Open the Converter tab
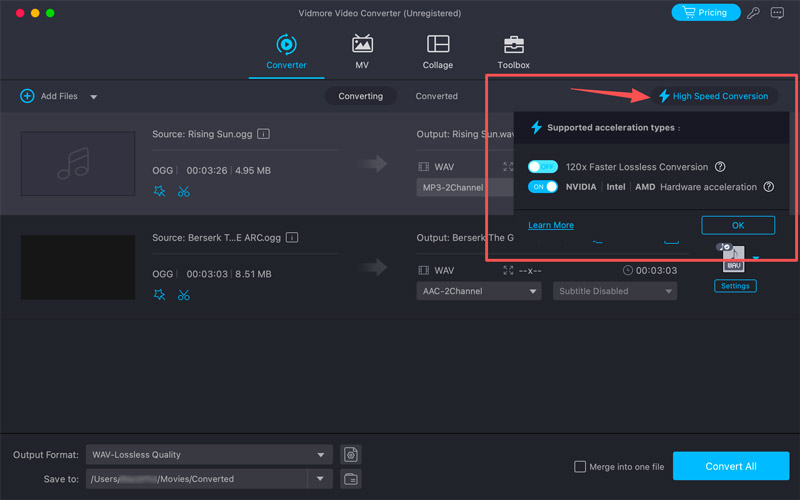 286,52
